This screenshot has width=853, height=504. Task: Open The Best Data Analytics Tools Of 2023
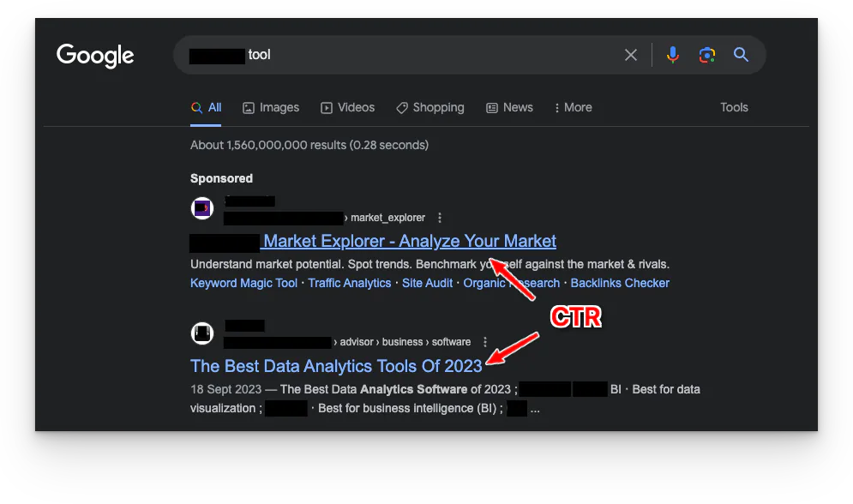(x=336, y=366)
